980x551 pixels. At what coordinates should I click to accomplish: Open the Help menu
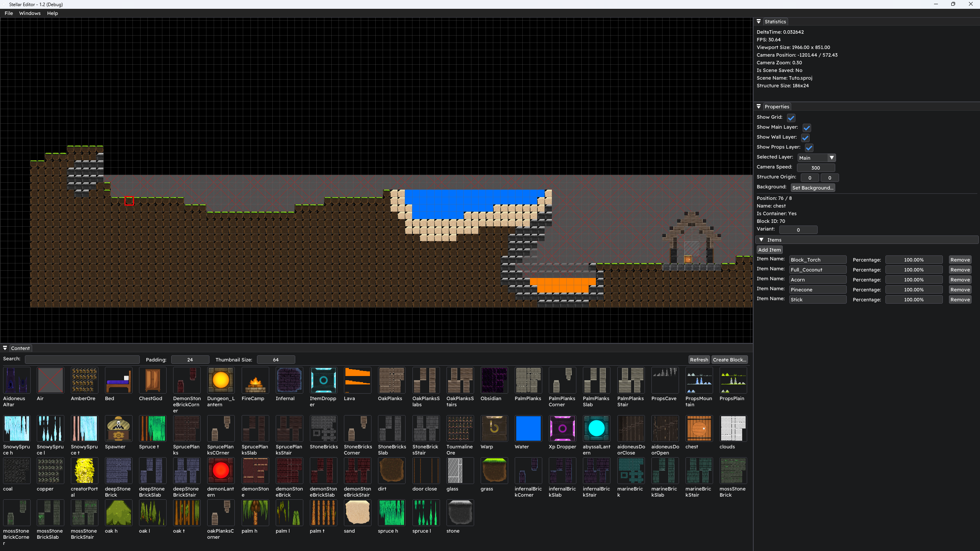click(52, 13)
